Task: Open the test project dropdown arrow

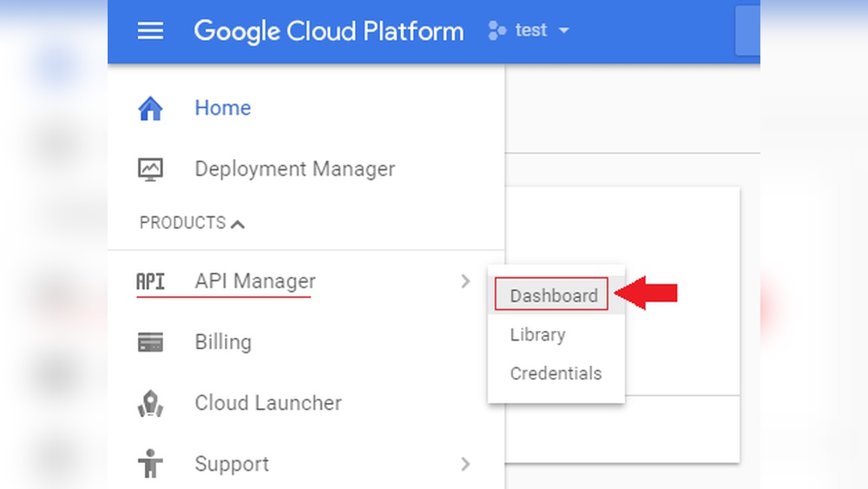Action: (563, 30)
